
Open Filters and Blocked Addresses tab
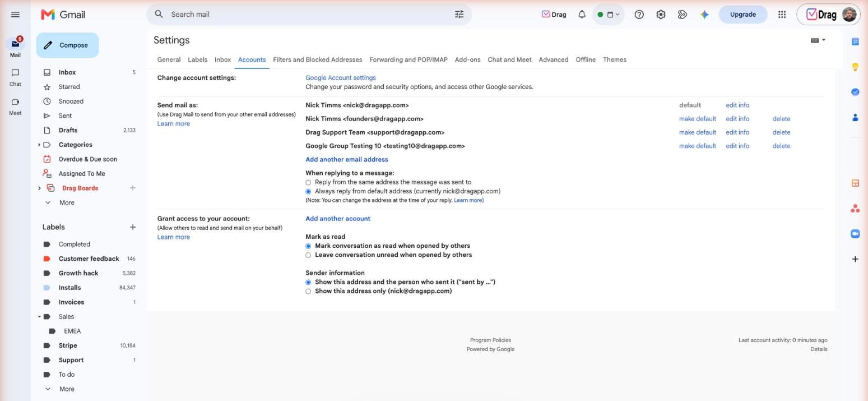pos(318,59)
